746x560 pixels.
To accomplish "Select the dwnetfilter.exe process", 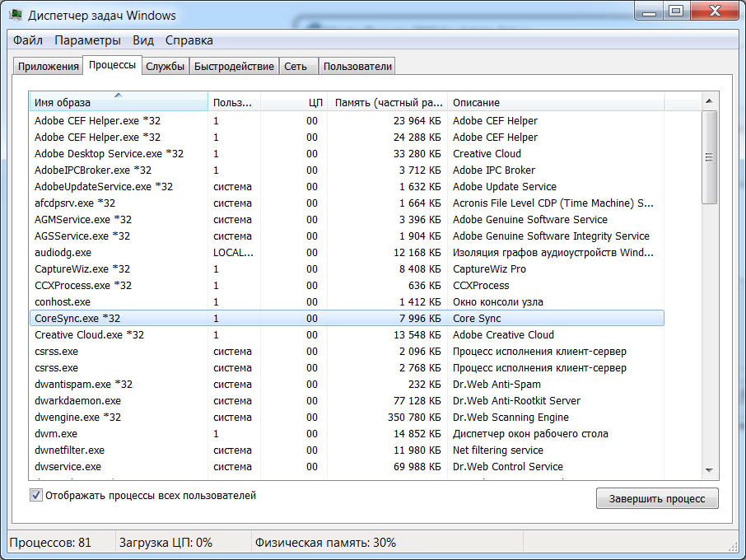I will click(347, 450).
